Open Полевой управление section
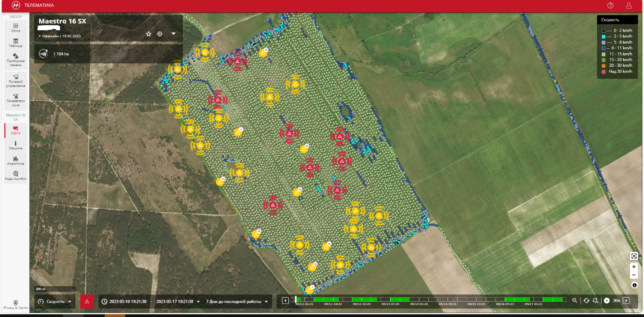The height and width of the screenshot is (317, 644). pos(16,81)
